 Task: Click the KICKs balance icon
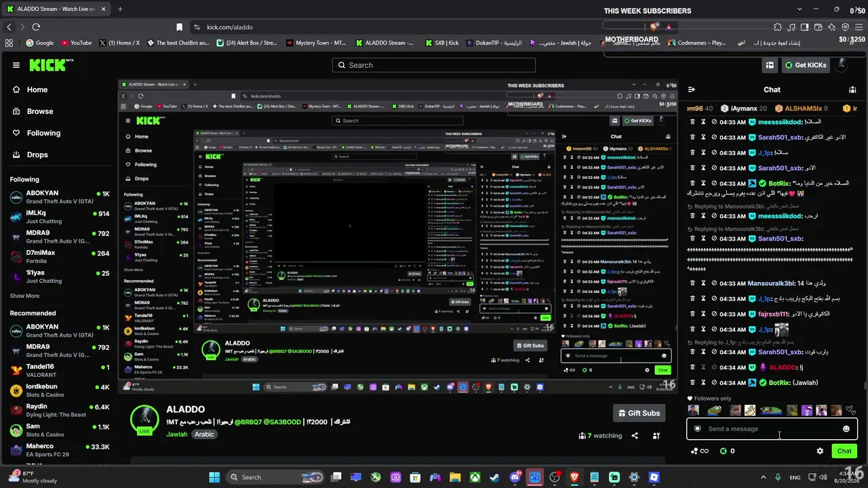723,451
